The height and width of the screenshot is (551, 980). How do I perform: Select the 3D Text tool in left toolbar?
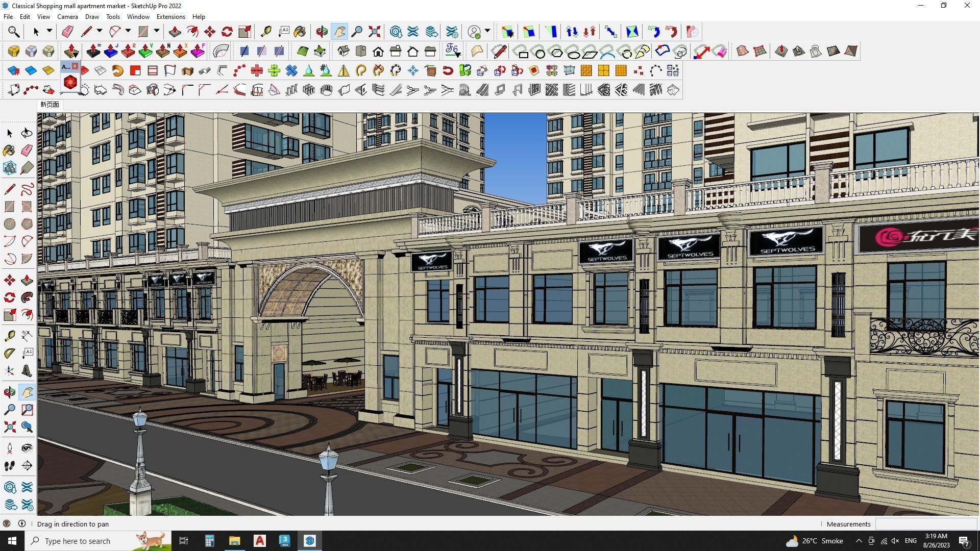(x=27, y=371)
